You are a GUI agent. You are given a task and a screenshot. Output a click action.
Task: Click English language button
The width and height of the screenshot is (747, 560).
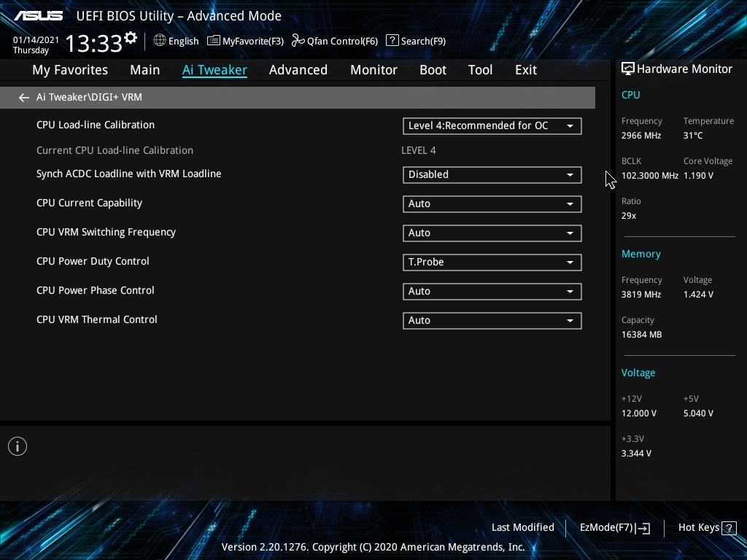tap(177, 41)
